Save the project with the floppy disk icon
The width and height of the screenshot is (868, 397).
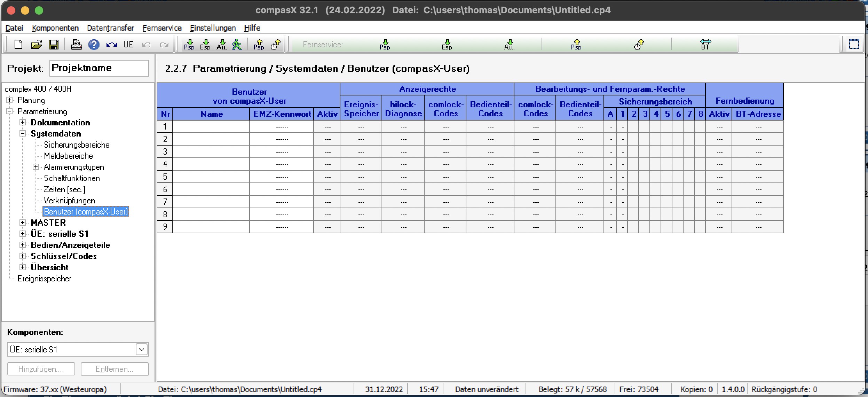pos(54,45)
